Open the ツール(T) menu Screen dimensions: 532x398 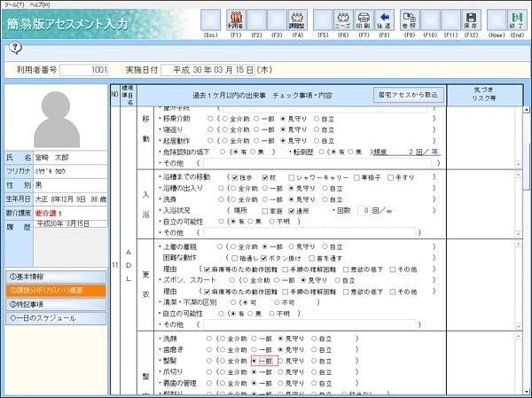[x=14, y=4]
